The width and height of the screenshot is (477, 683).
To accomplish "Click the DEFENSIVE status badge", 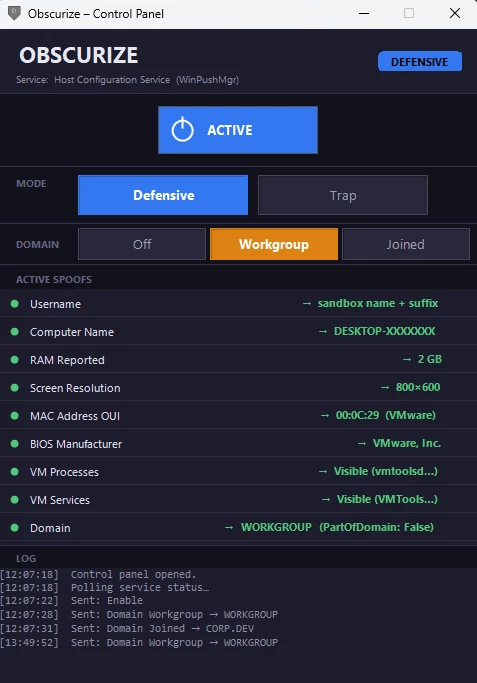I will (x=420, y=61).
